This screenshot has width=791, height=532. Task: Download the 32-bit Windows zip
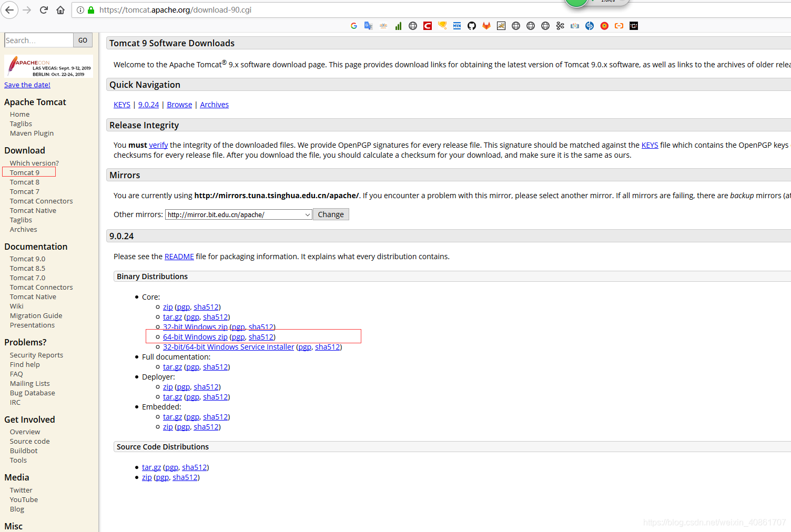coord(195,327)
